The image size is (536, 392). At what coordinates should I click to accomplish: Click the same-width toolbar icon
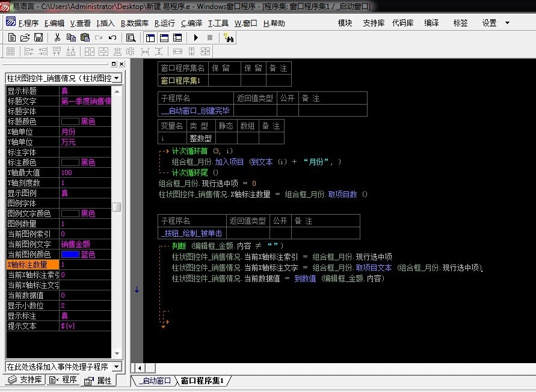177,52
